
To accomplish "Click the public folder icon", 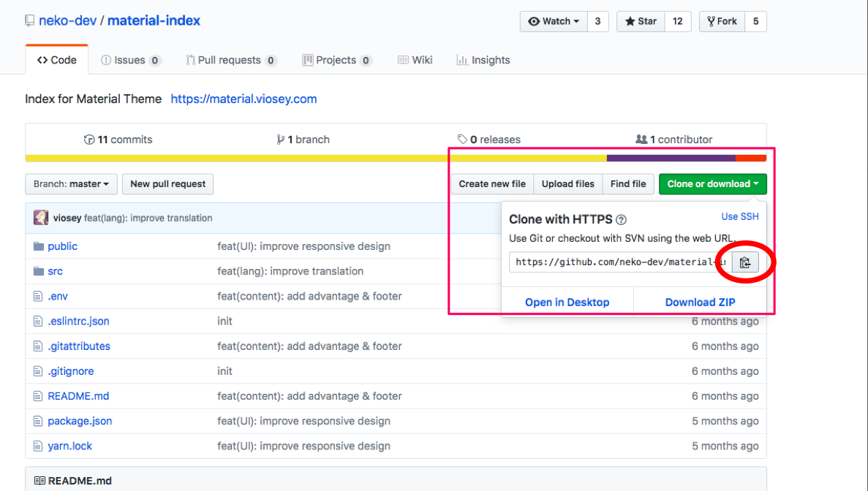I will click(38, 247).
